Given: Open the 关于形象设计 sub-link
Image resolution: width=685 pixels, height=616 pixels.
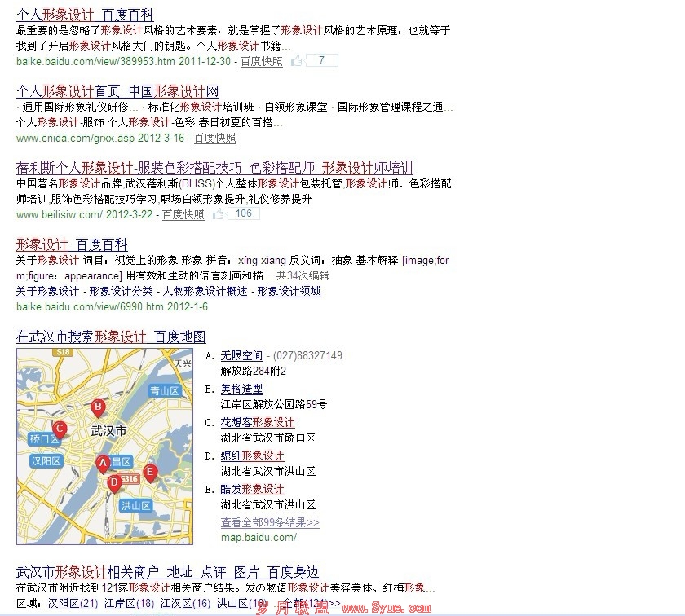Looking at the screenshot, I should tap(47, 291).
